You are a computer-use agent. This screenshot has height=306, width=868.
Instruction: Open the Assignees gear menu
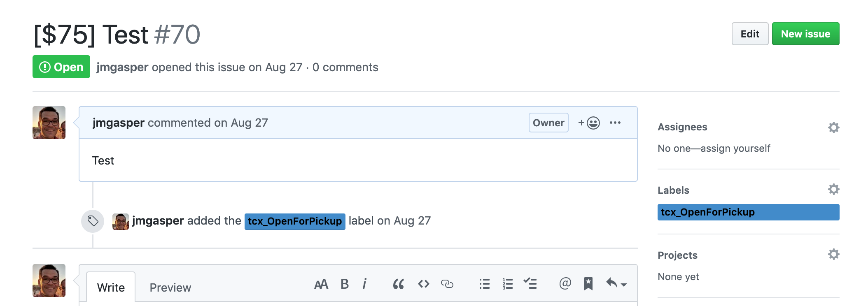(x=834, y=128)
